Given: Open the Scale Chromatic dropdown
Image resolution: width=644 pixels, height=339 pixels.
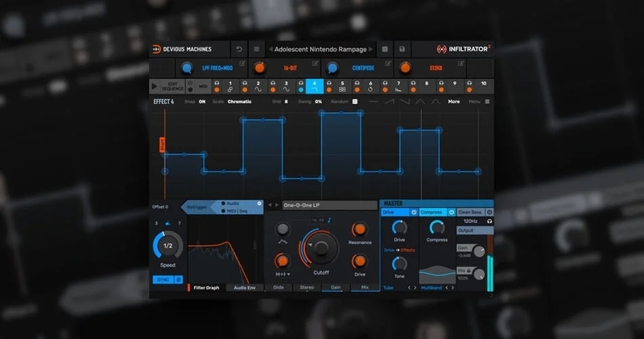Looking at the screenshot, I should 239,101.
